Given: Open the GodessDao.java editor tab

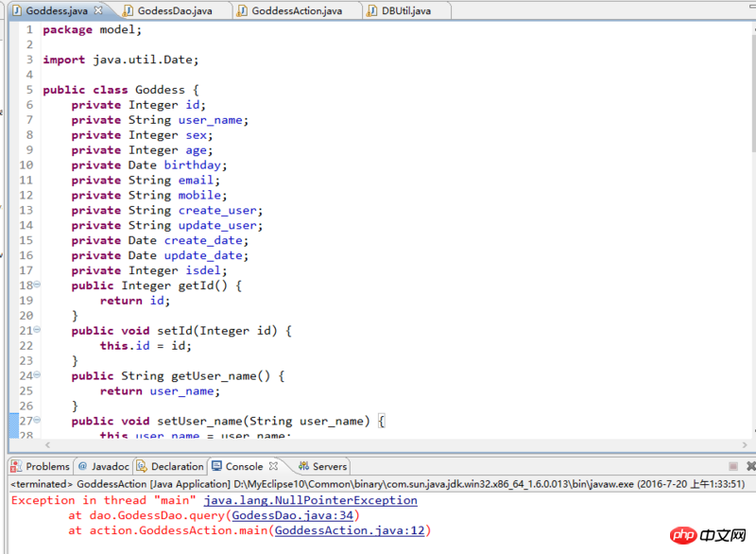Looking at the screenshot, I should pos(174,10).
